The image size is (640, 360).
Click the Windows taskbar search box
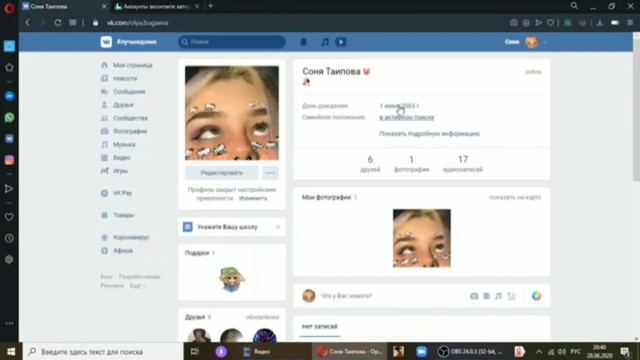coord(104,351)
